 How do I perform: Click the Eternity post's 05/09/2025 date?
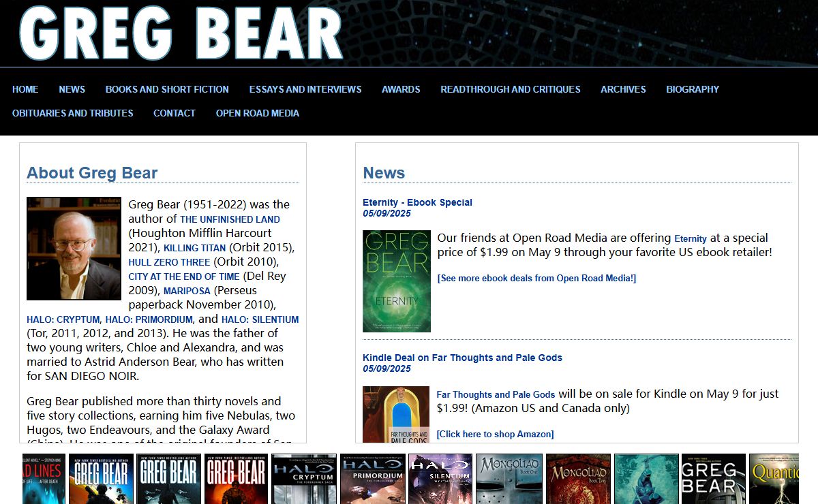tap(387, 213)
